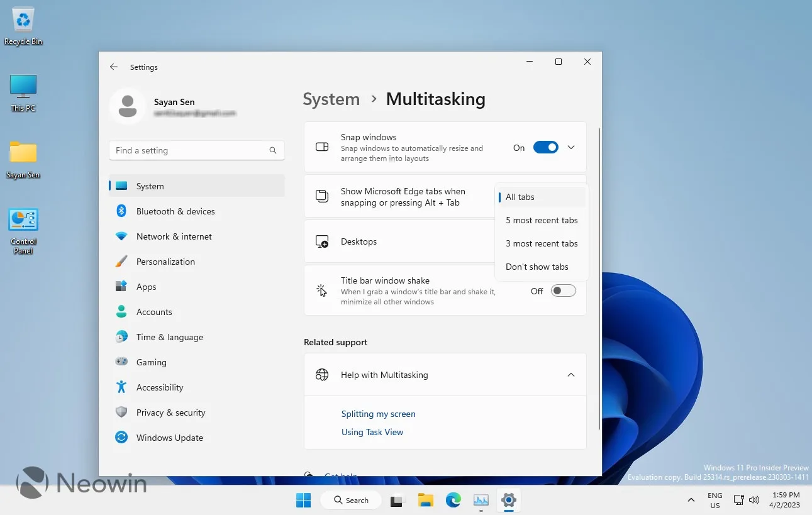Launch File Explorer from taskbar
812x515 pixels.
coord(426,501)
